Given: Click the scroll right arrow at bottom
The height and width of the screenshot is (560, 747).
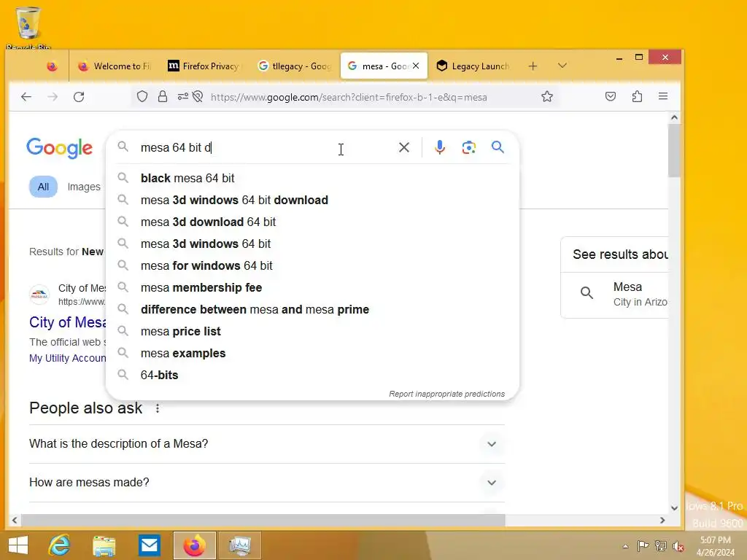Looking at the screenshot, I should [662, 521].
